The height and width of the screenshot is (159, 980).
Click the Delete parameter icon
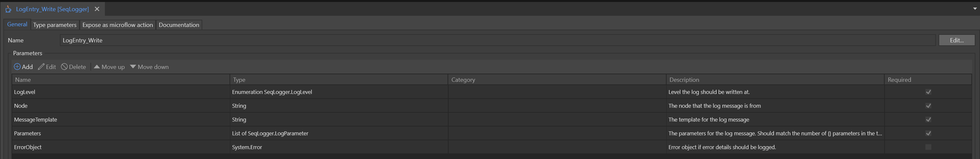tap(64, 67)
